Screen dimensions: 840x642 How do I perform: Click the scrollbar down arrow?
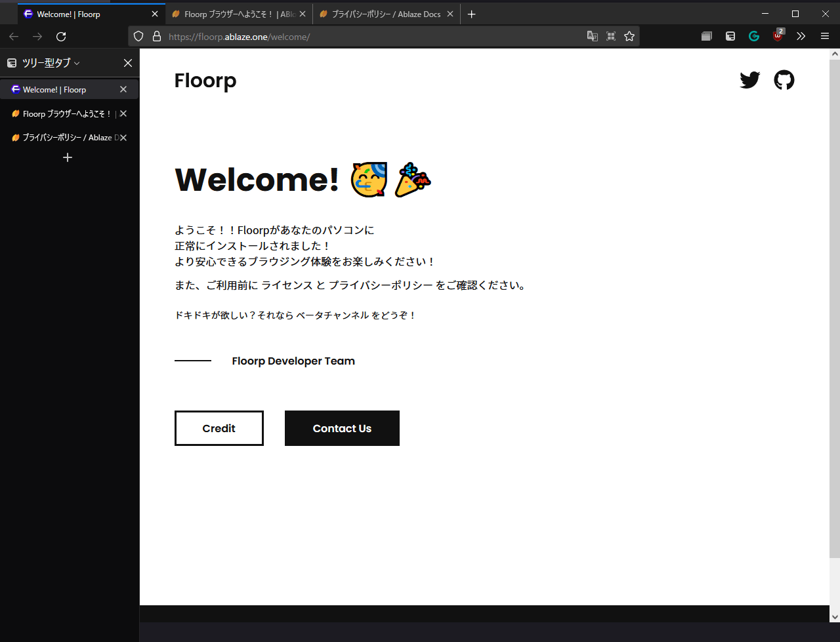[835, 616]
